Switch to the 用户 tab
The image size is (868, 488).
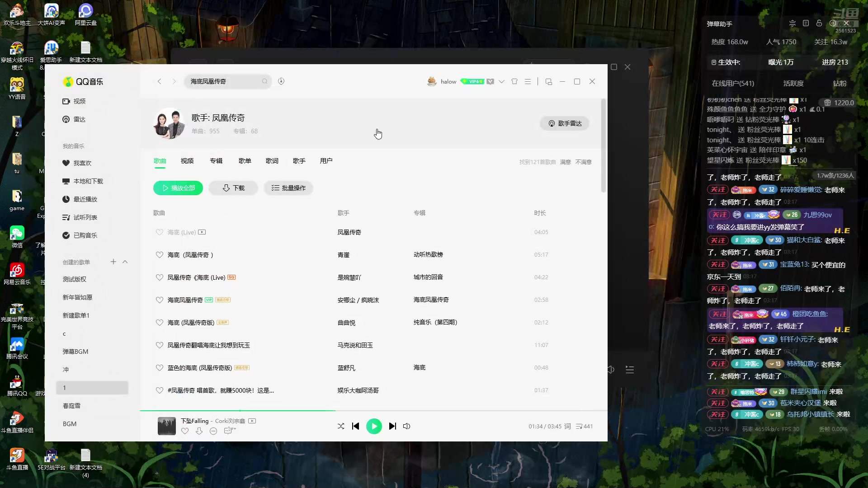326,161
